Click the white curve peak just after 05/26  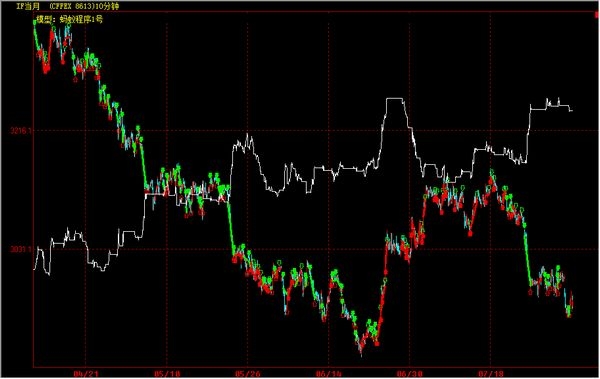click(248, 134)
